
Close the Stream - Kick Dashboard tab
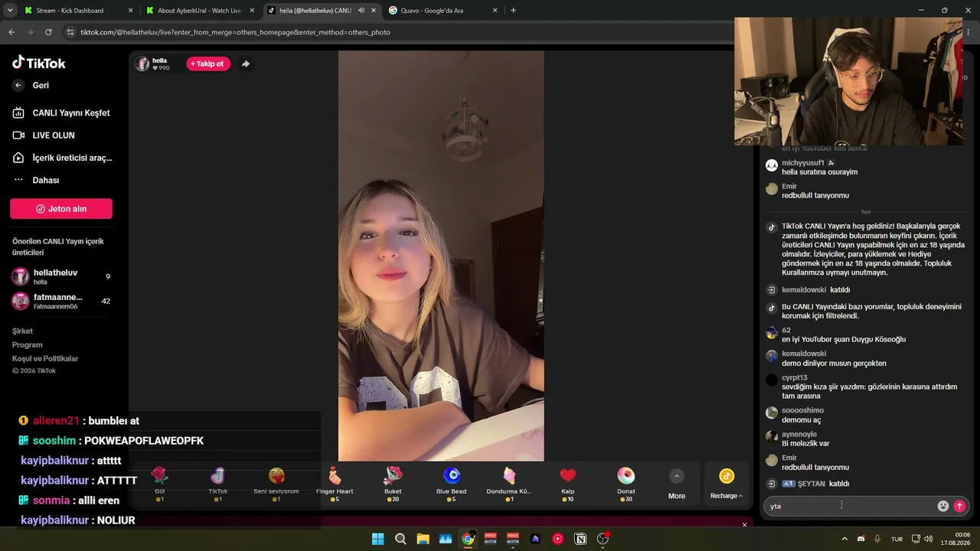coord(130,11)
